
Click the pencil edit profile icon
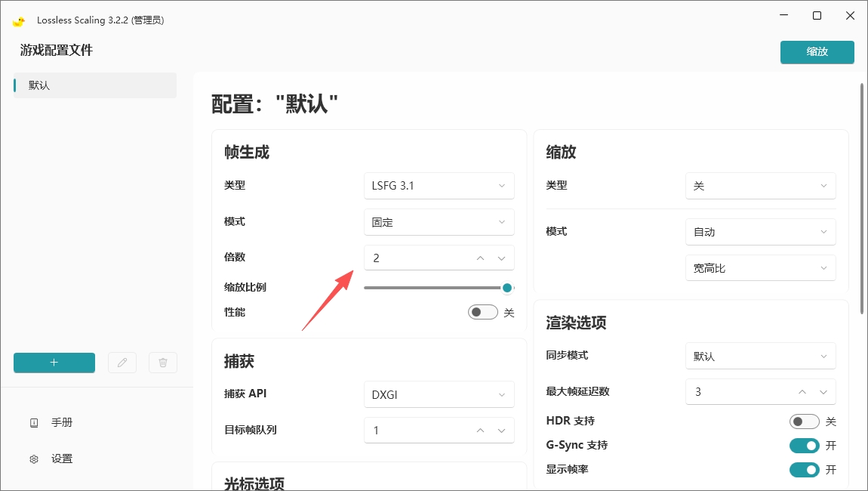tap(122, 363)
